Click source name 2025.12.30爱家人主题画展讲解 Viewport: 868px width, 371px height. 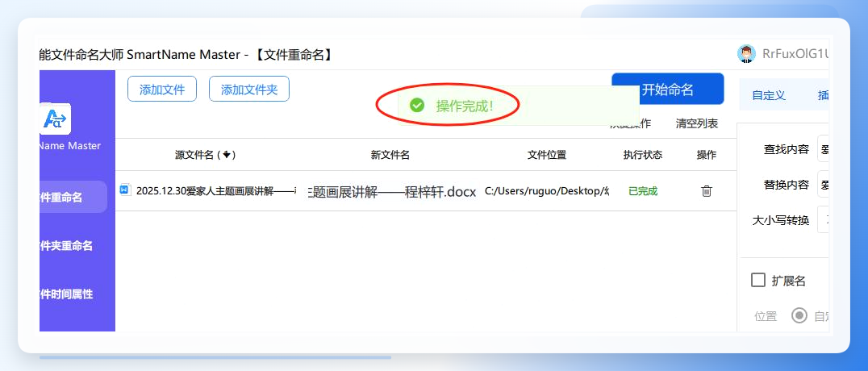point(216,192)
